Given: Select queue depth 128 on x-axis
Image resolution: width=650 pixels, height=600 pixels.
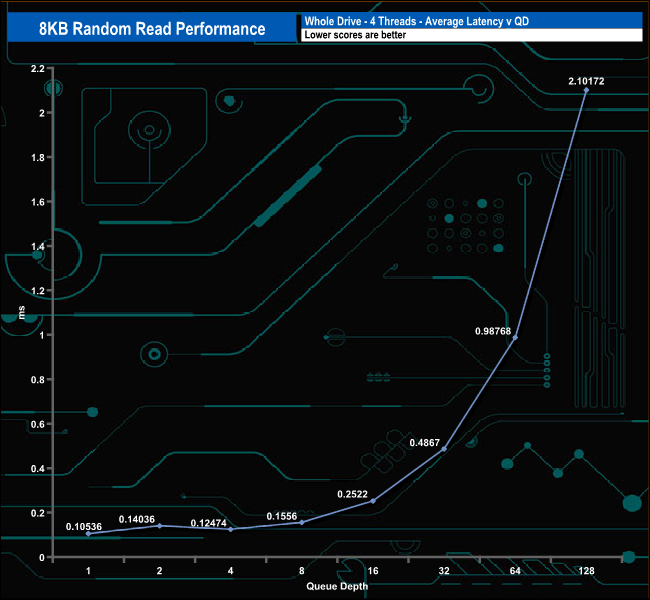Looking at the screenshot, I should (x=586, y=570).
